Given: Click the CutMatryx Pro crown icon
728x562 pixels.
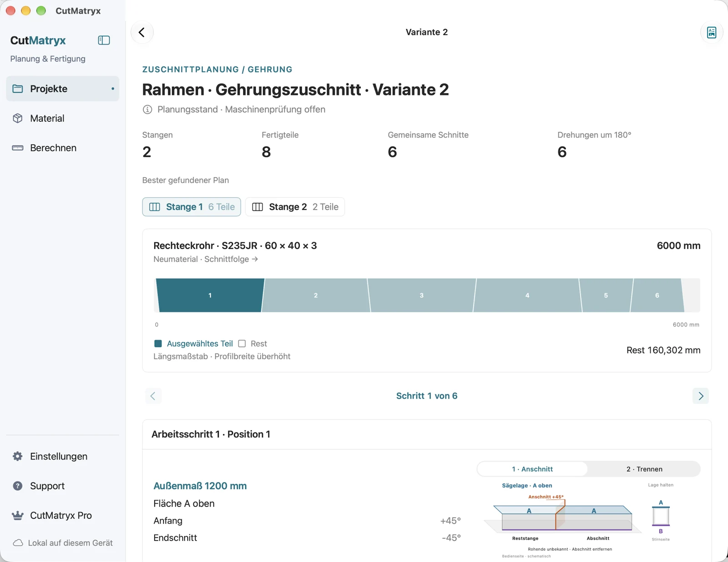Looking at the screenshot, I should click(x=18, y=515).
